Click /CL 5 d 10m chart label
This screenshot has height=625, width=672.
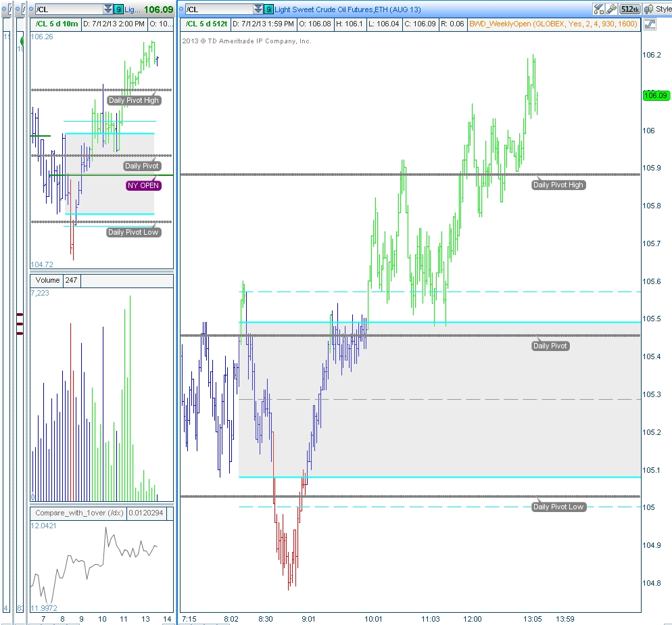click(x=55, y=24)
